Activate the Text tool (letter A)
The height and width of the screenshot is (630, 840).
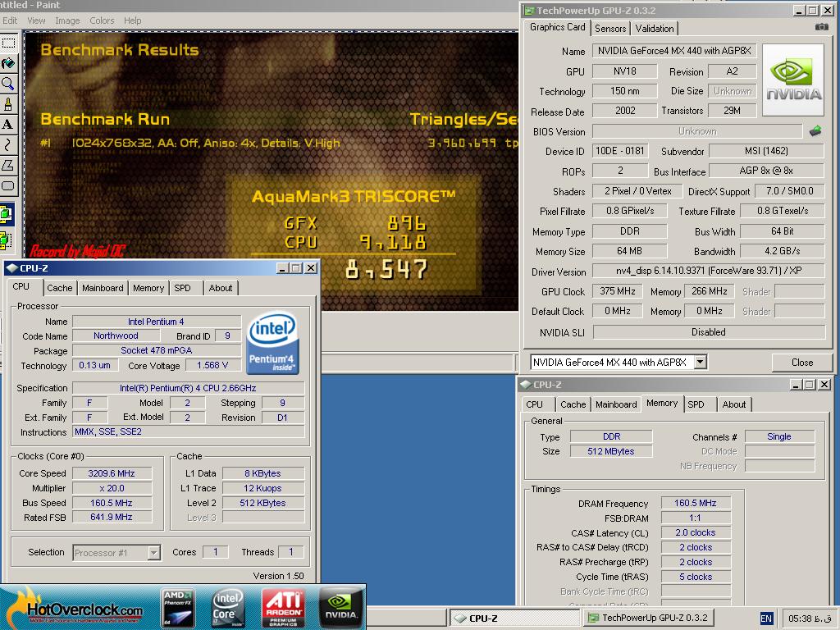8,125
